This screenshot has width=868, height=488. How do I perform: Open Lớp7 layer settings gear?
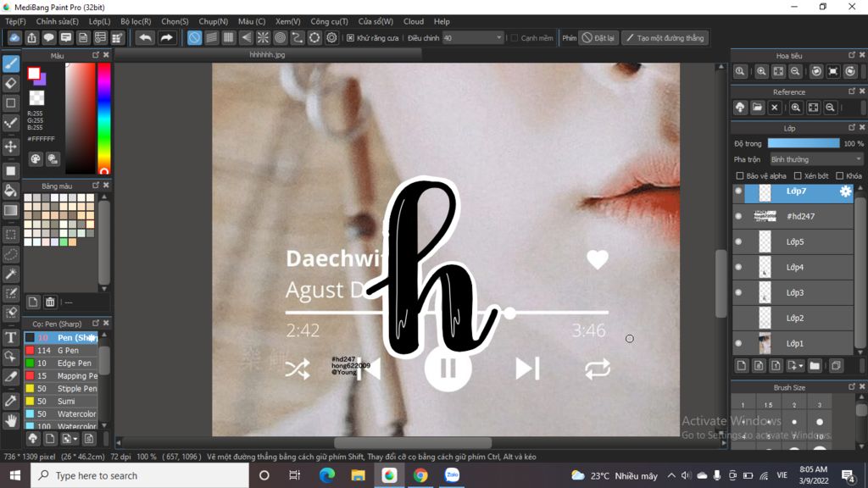[x=845, y=191]
